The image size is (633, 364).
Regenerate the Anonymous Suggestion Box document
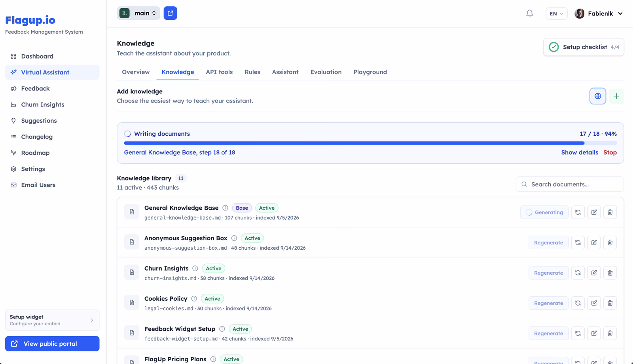pos(548,243)
